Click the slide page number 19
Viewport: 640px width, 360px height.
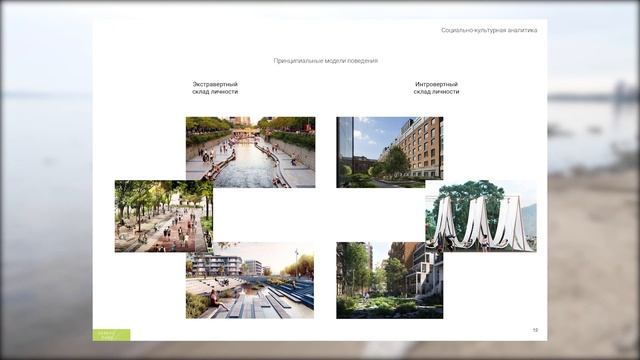pos(536,330)
